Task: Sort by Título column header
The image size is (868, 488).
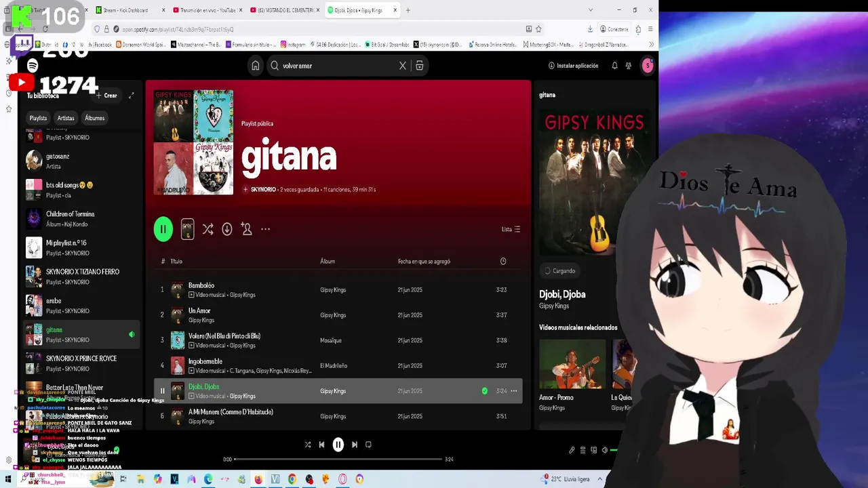Action: tap(176, 261)
